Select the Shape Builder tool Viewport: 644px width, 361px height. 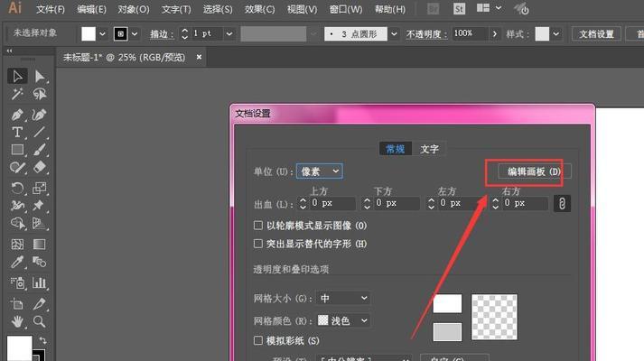(17, 223)
